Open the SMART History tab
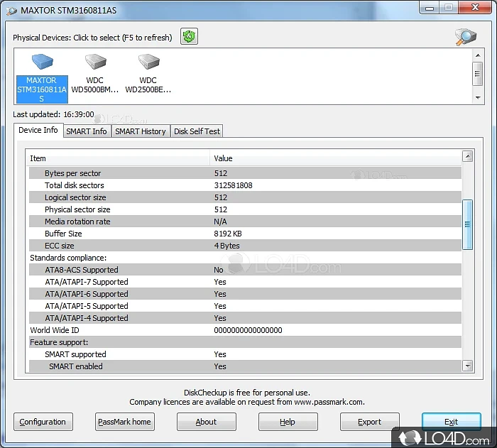 point(141,131)
